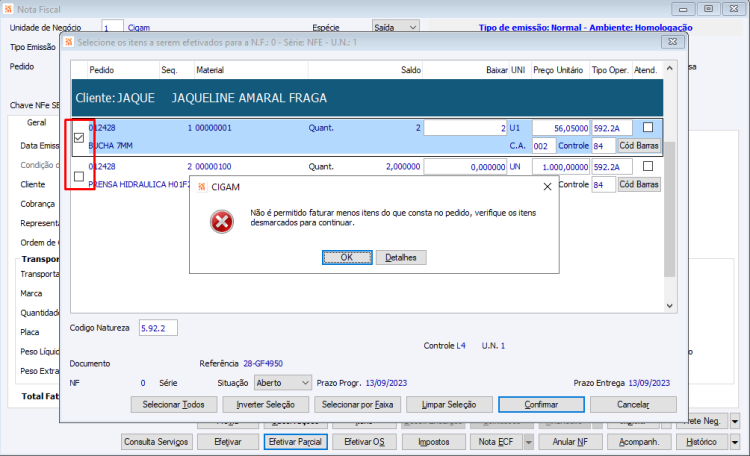Toggle the checkbox for the BUCHA 7MM item

[79, 138]
